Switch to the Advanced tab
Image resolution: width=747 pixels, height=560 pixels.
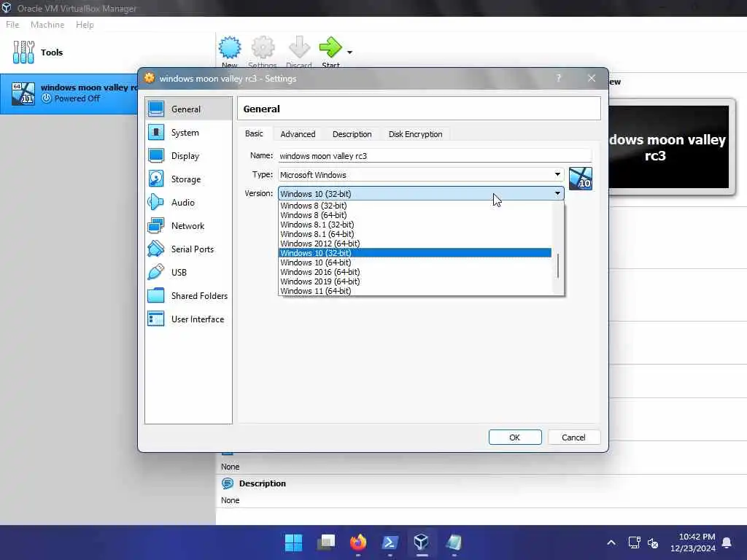298,134
